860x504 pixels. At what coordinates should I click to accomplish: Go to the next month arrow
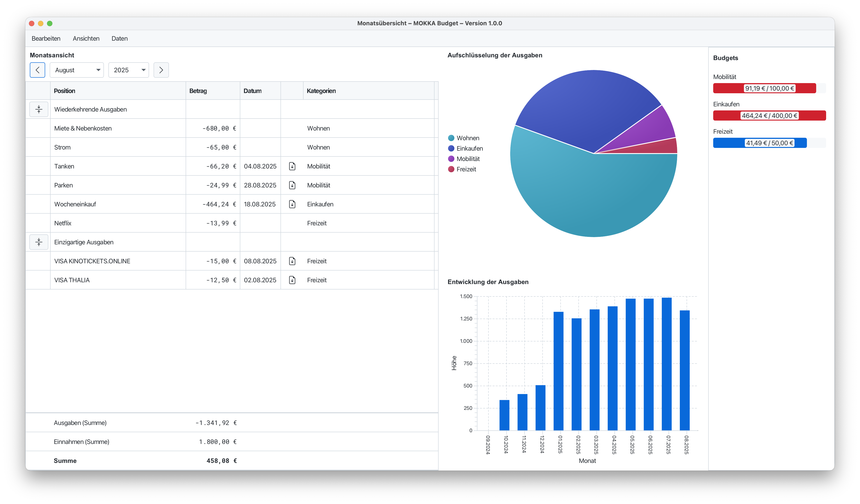(x=161, y=70)
